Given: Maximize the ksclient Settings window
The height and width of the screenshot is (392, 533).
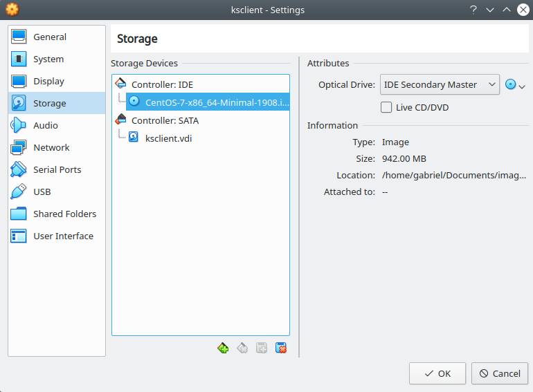Looking at the screenshot, I should click(507, 10).
